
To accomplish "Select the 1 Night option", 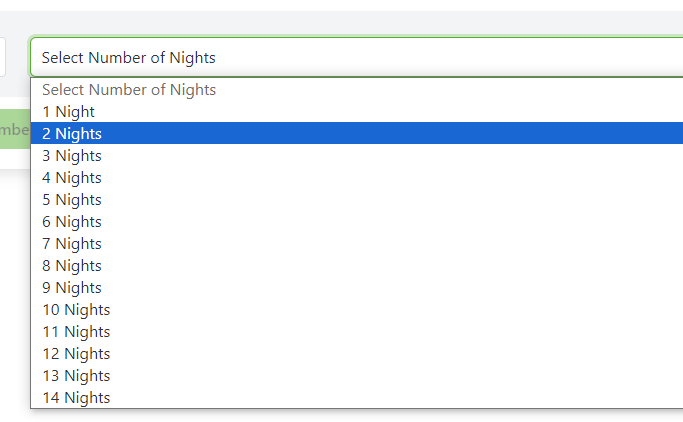I will click(x=69, y=112).
